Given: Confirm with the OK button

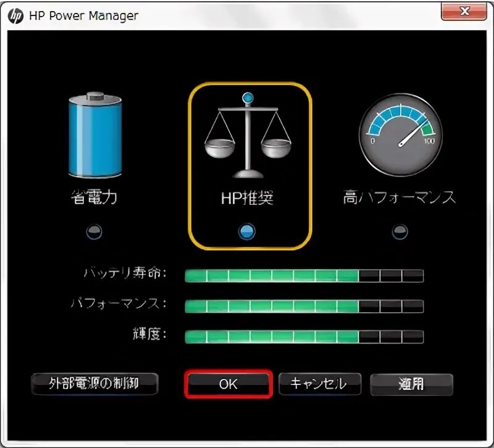Looking at the screenshot, I should click(x=228, y=384).
